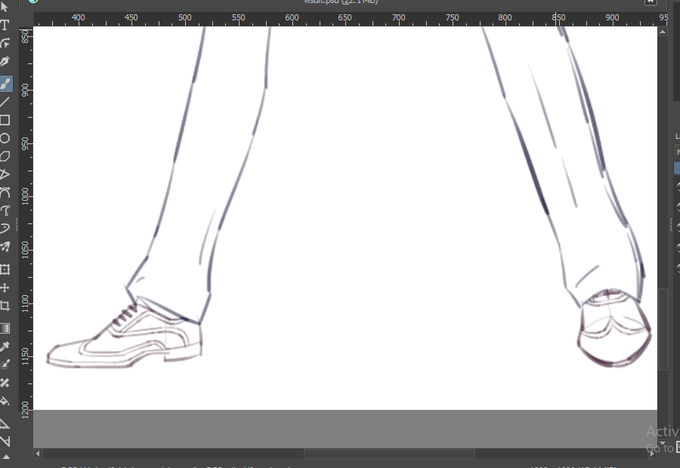This screenshot has height=468, width=680.
Task: Click the toolbox up-arrow below the Measure tool
Action: click(6, 457)
